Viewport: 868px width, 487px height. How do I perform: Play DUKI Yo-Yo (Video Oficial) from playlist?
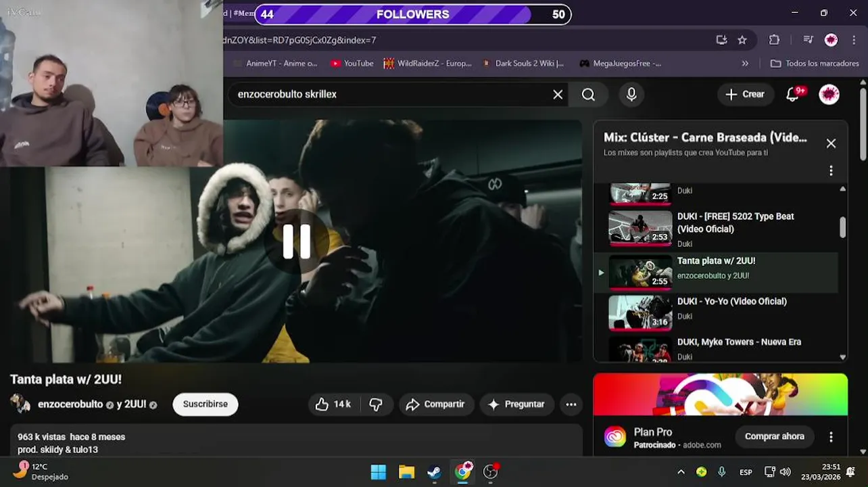pyautogui.click(x=717, y=312)
